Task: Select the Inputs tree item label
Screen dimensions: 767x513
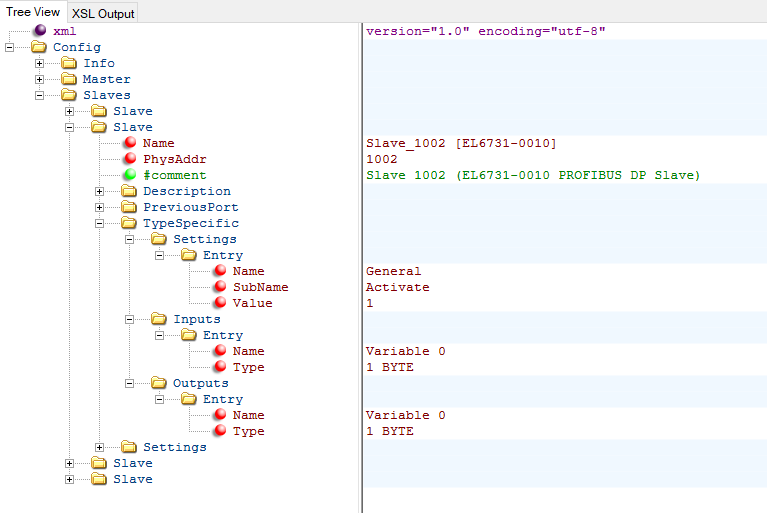Action: point(197,319)
